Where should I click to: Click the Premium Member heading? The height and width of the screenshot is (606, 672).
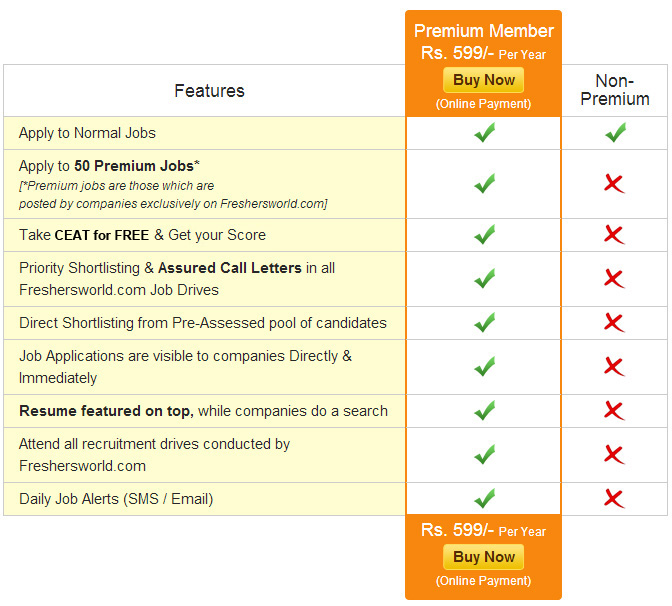(x=484, y=31)
